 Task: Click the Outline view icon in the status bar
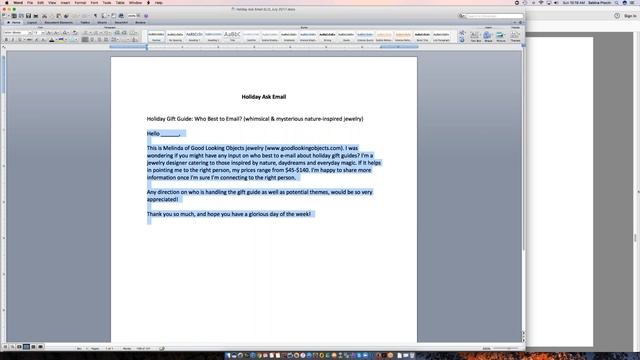tap(12, 347)
